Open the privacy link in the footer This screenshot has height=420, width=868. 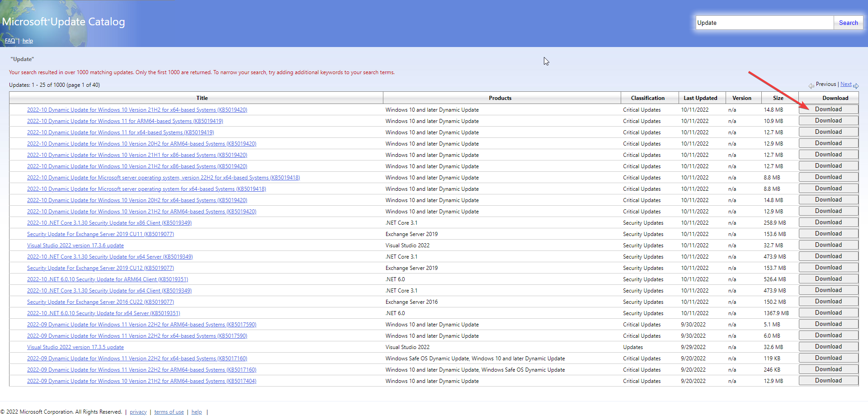tap(138, 412)
